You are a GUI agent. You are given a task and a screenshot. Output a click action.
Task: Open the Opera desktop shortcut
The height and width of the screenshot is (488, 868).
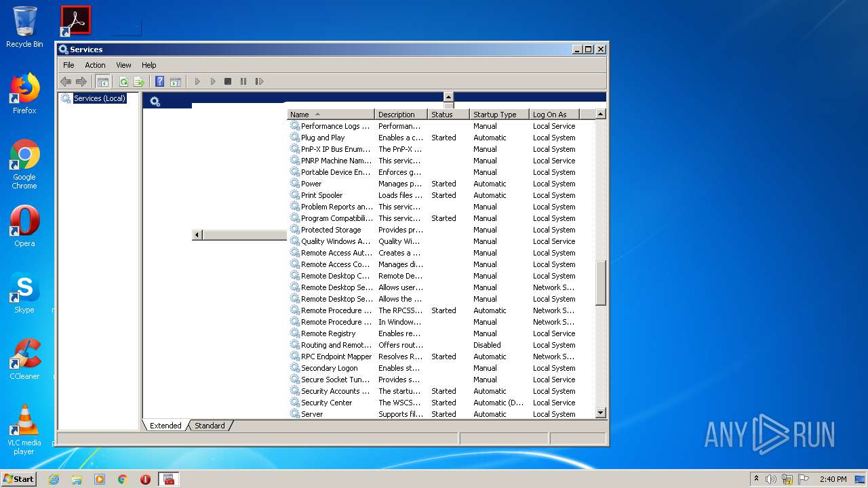pyautogui.click(x=24, y=226)
